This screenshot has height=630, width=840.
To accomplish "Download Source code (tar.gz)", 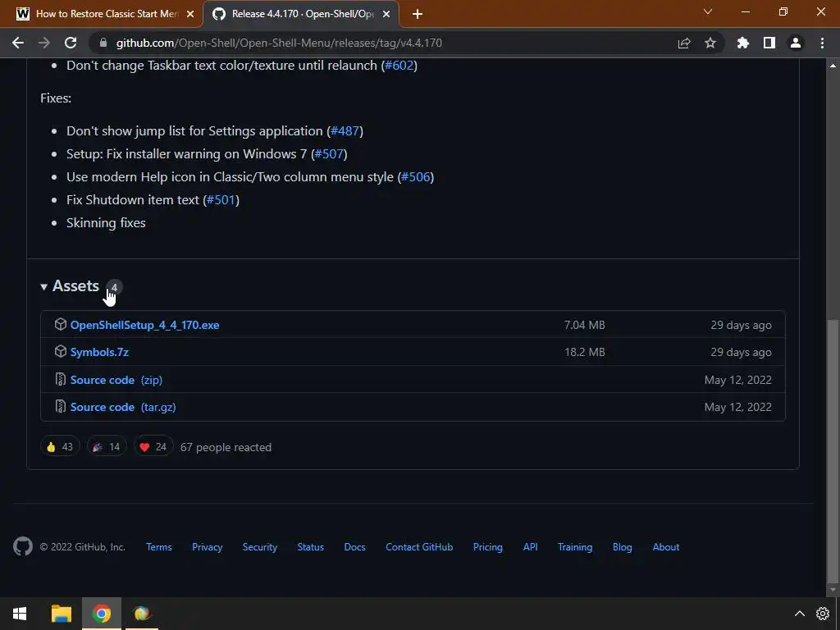I will pos(123,407).
